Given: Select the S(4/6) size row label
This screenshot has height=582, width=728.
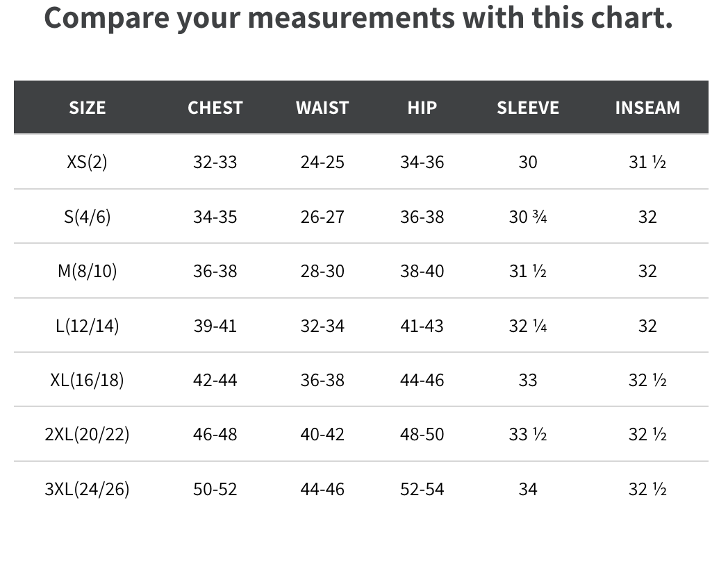Looking at the screenshot, I should coord(88,217).
